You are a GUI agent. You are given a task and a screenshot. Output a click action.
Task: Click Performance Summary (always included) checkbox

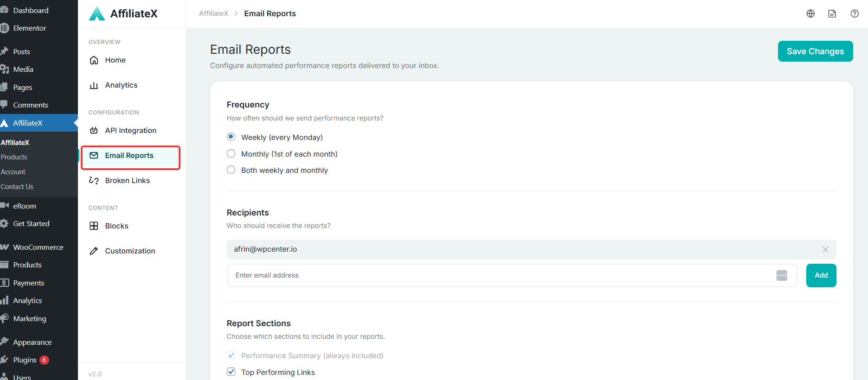(x=231, y=355)
